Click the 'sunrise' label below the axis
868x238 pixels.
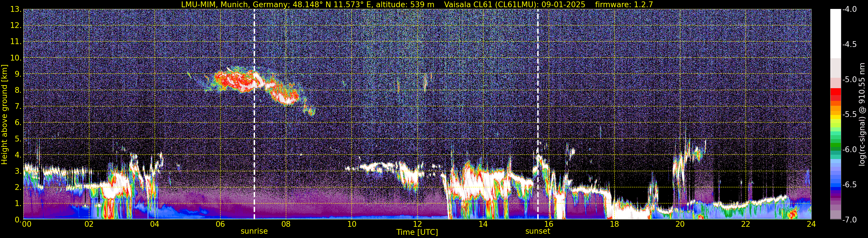click(254, 231)
